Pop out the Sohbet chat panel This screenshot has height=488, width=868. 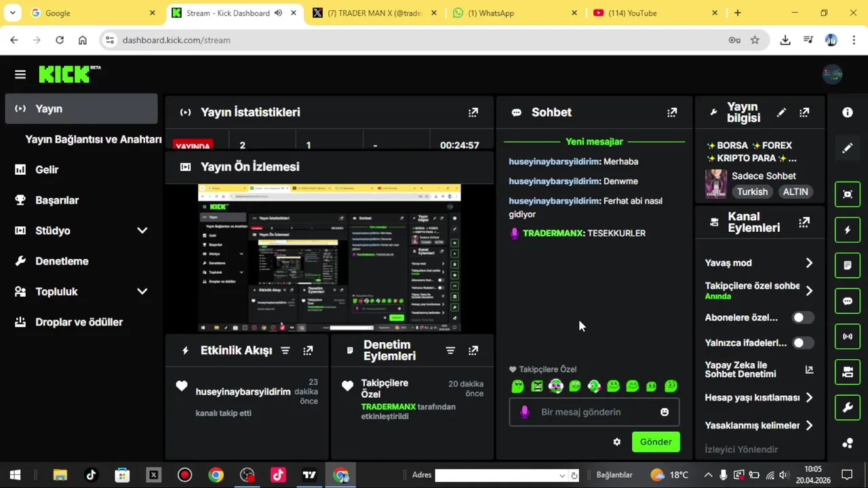(672, 113)
